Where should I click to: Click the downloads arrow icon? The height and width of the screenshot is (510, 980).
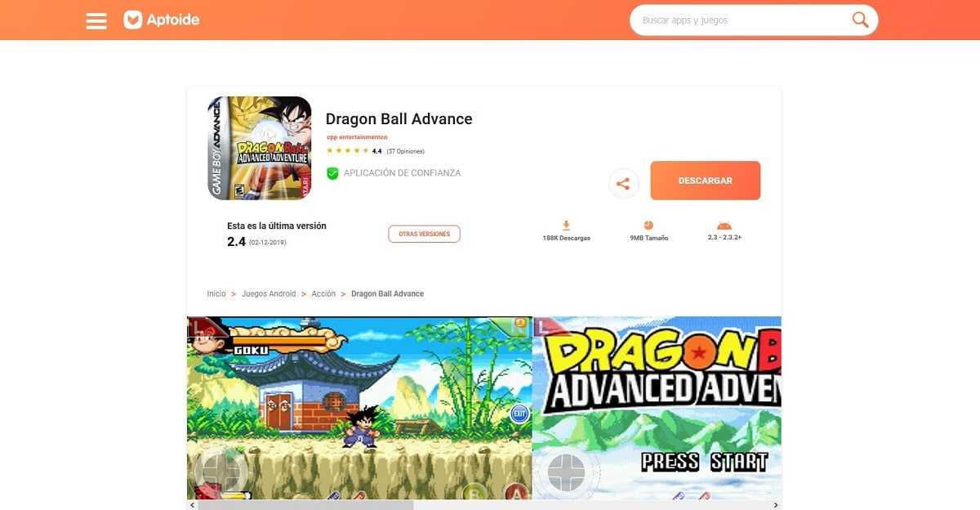tap(566, 226)
